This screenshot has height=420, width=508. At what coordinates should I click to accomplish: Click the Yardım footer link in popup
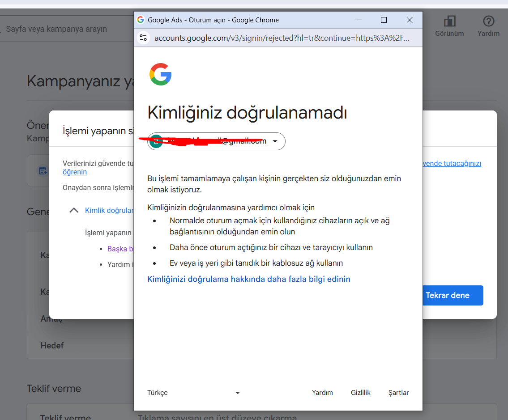point(322,392)
